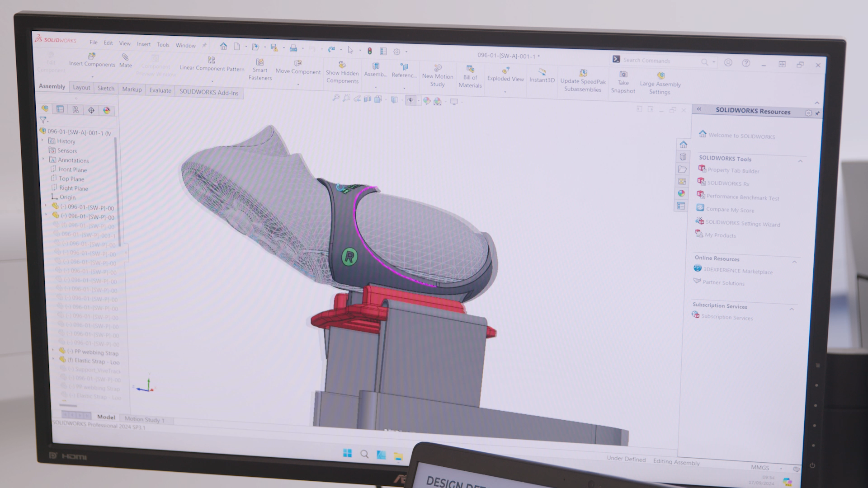Open PropertyManager tab icon
Screen dimensions: 868x488
pyautogui.click(x=60, y=109)
